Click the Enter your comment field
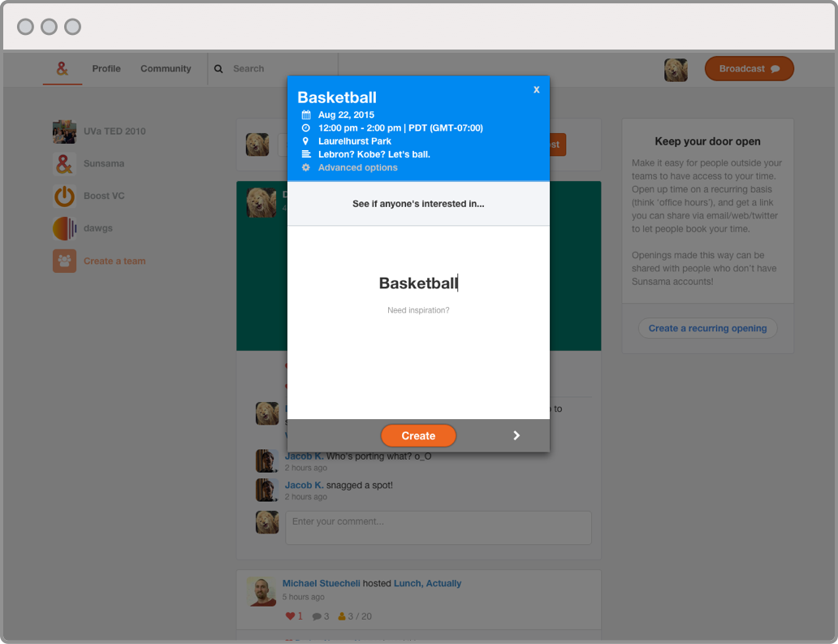The image size is (838, 644). click(x=438, y=527)
